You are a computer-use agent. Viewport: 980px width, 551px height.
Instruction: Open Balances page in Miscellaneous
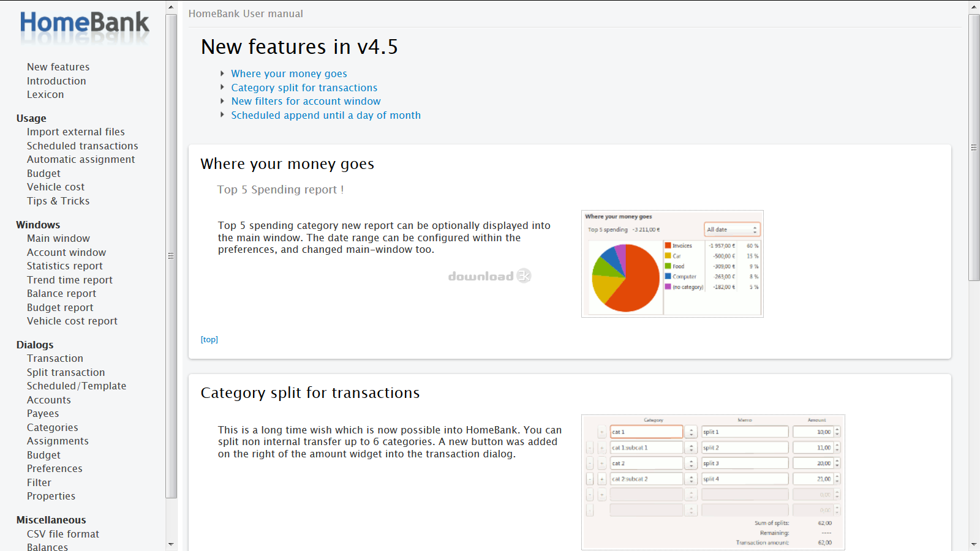click(47, 547)
